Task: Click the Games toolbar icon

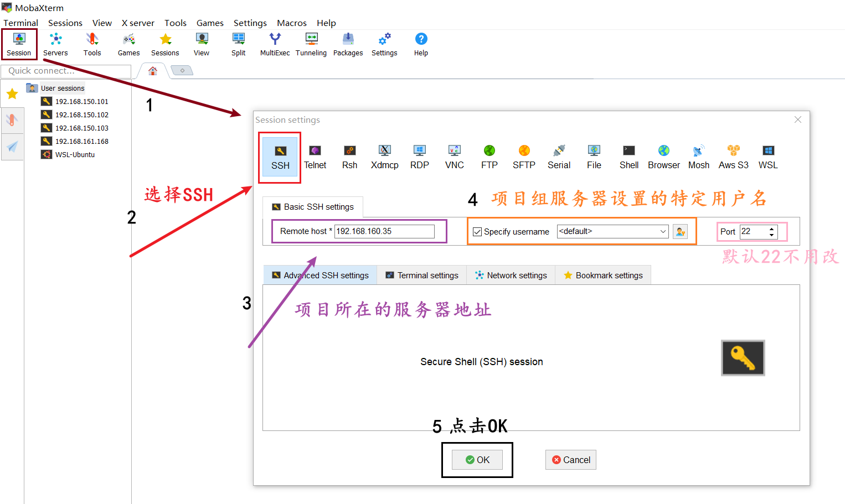Action: 128,44
